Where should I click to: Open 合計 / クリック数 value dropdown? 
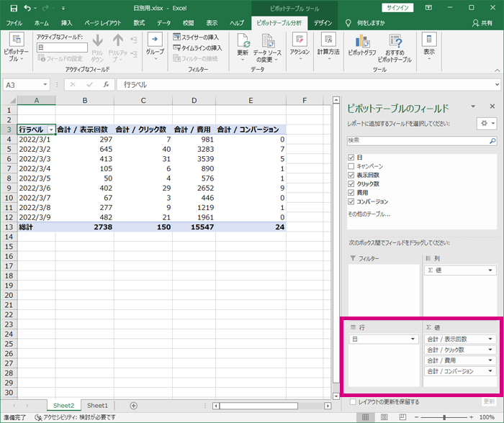pyautogui.click(x=490, y=350)
